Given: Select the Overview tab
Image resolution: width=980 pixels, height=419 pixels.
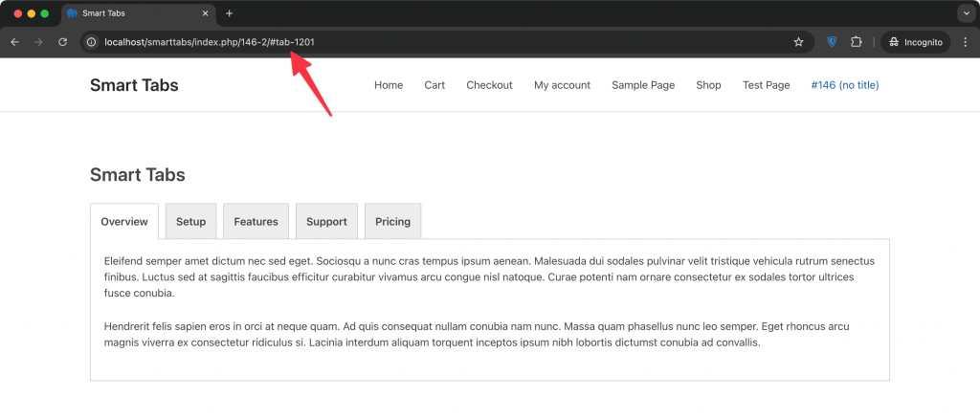Looking at the screenshot, I should pyautogui.click(x=124, y=221).
